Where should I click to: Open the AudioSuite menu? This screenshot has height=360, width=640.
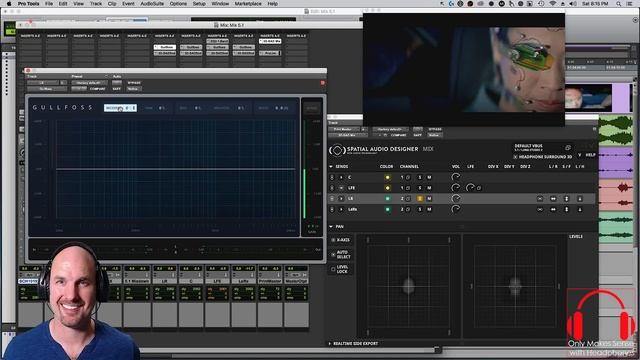[152, 4]
